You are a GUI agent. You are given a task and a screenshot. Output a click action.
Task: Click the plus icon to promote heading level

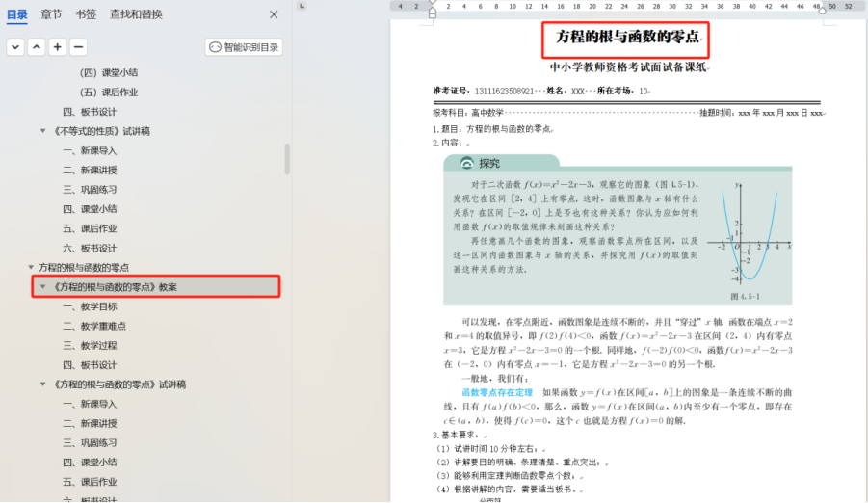click(58, 46)
